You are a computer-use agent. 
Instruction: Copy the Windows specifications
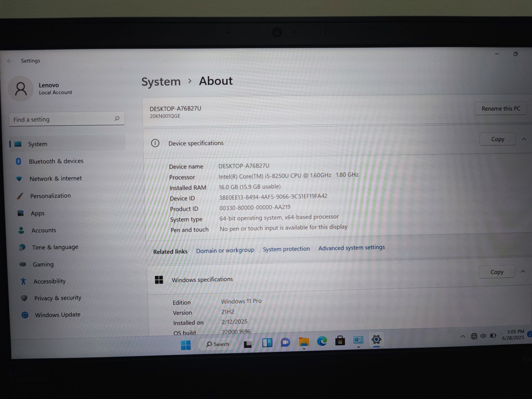pyautogui.click(x=497, y=272)
